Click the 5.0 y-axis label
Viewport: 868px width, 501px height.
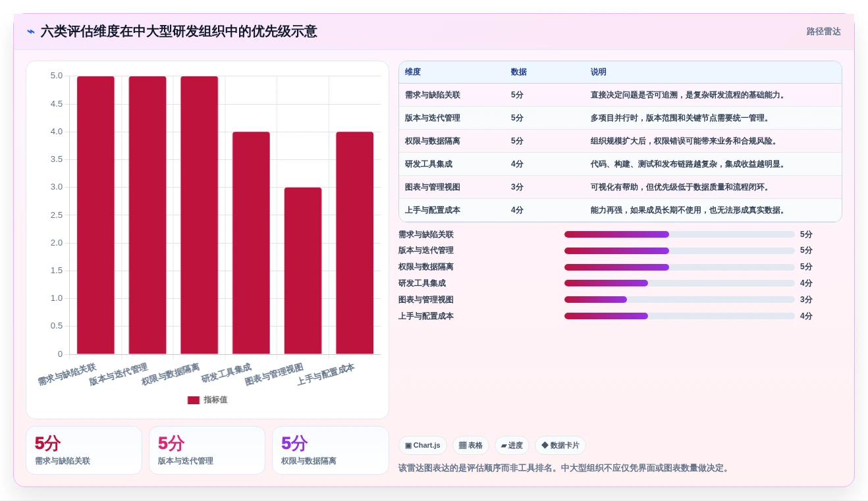point(57,76)
